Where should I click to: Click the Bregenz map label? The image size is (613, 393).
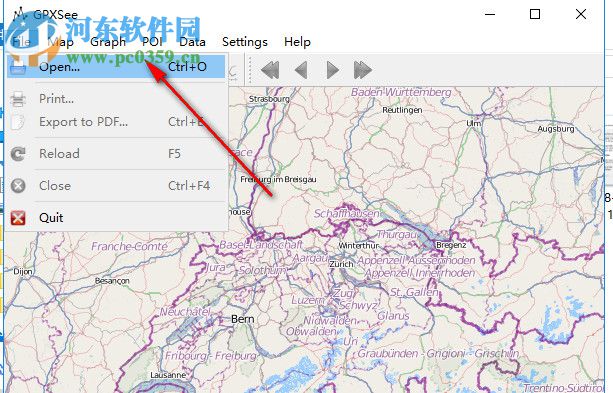[x=451, y=245]
